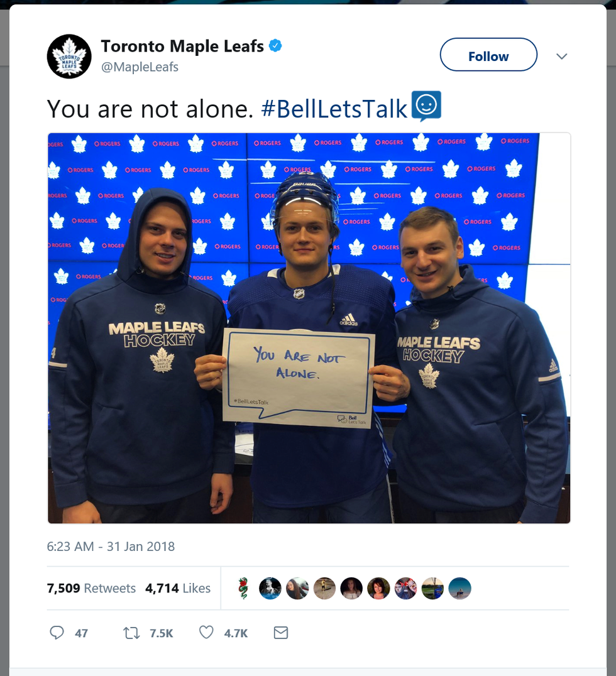
Task: Enlarge the players photo in tweet
Action: click(x=309, y=328)
